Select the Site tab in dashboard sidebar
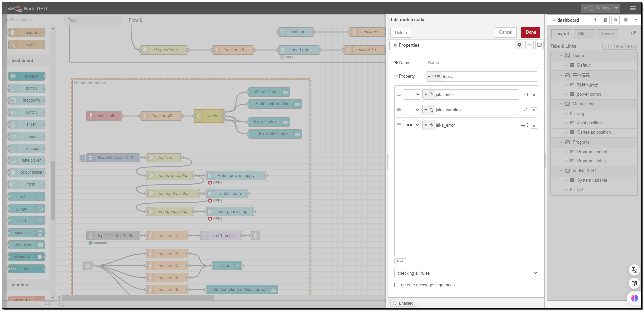Viewport: 644px width, 311px height. [584, 34]
